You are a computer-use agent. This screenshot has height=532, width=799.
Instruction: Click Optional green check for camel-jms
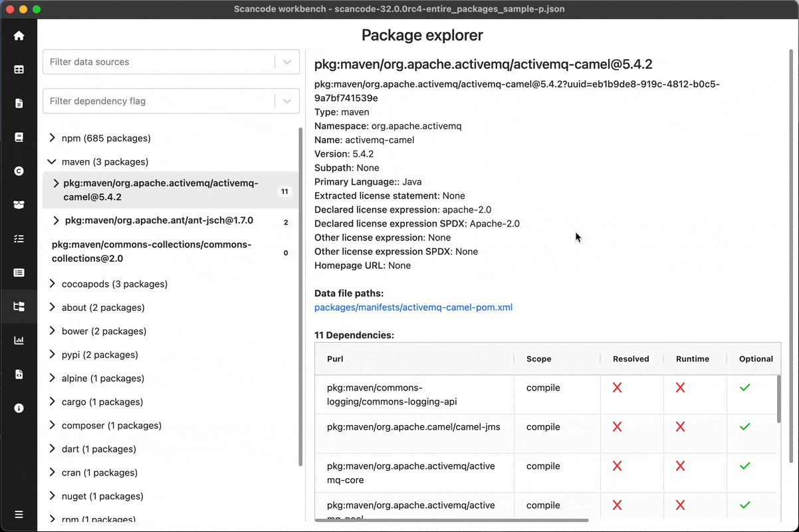click(x=744, y=426)
